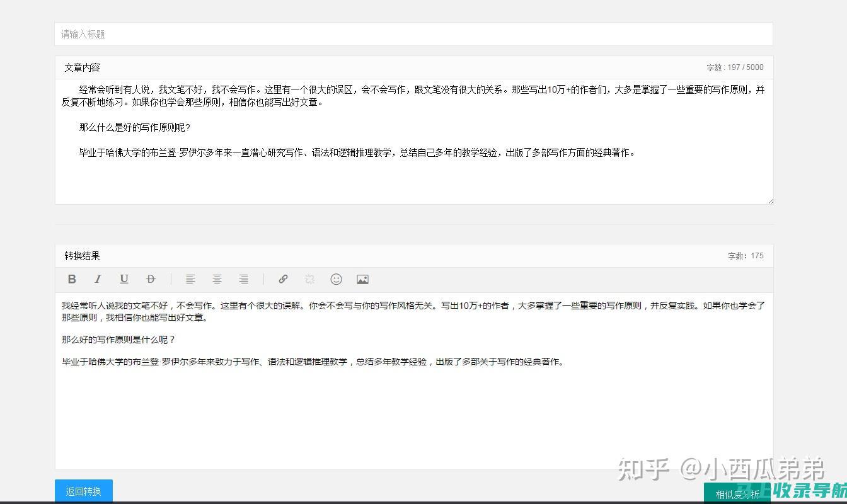The height and width of the screenshot is (504, 847).
Task: Click result paragraph ending 关于写作的经典著作
Action: coord(313,362)
